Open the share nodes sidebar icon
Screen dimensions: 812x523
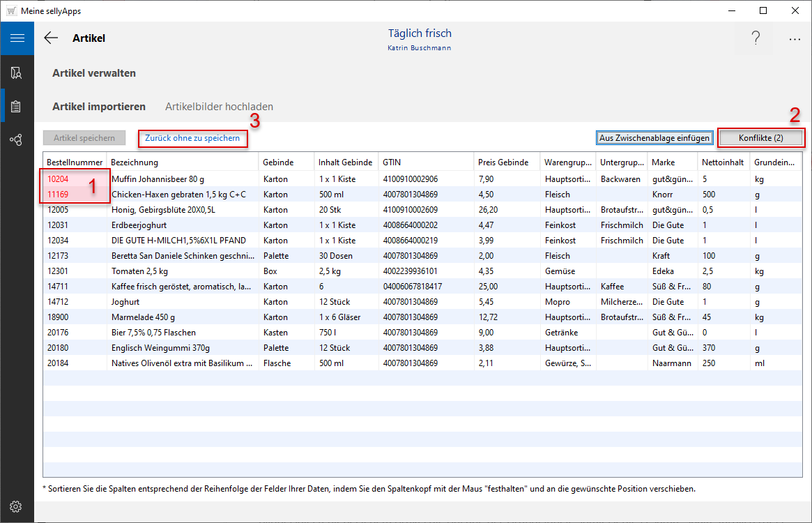point(17,140)
